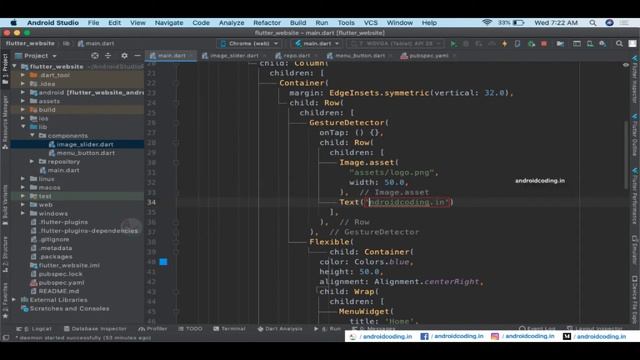This screenshot has width=640, height=360.
Task: Collapse the components folder
Action: coord(32,136)
